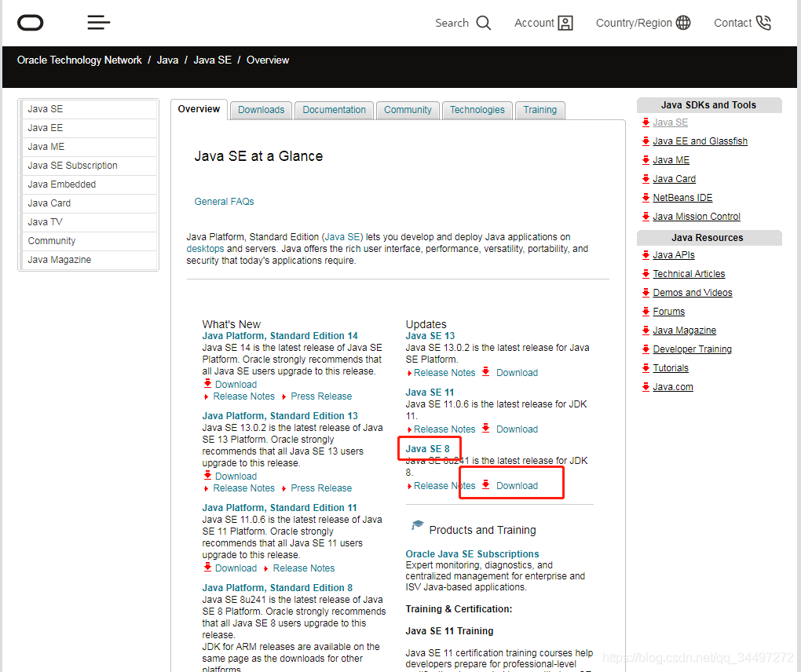
Task: Switch to the Technologies tab
Action: pos(477,110)
